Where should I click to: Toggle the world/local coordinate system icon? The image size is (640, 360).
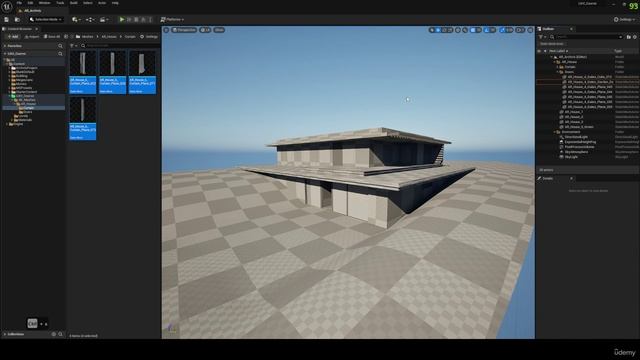point(458,30)
